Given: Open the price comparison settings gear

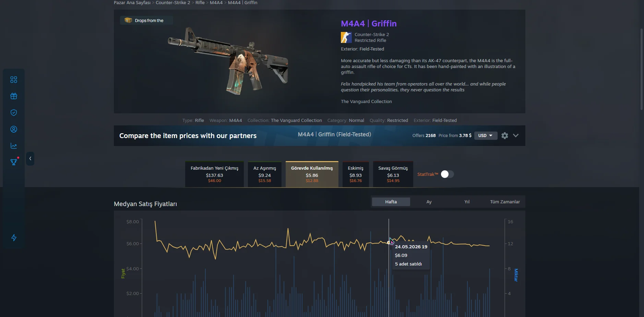Looking at the screenshot, I should (505, 136).
